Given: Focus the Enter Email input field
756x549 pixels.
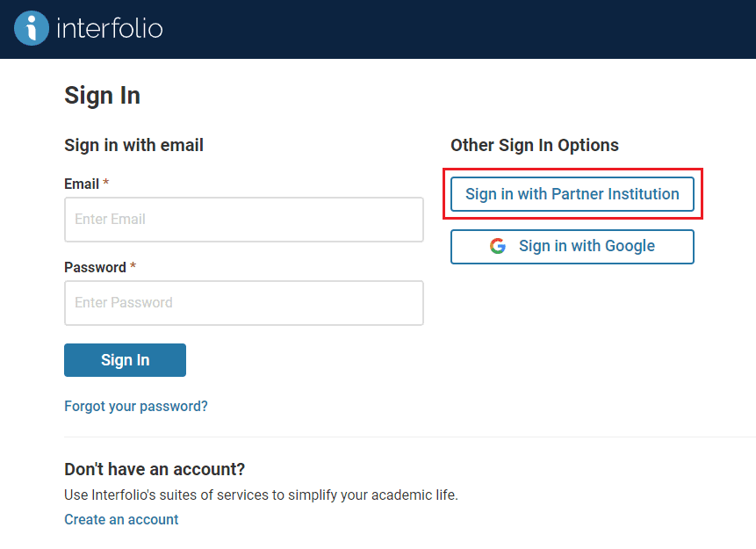Looking at the screenshot, I should coord(244,220).
